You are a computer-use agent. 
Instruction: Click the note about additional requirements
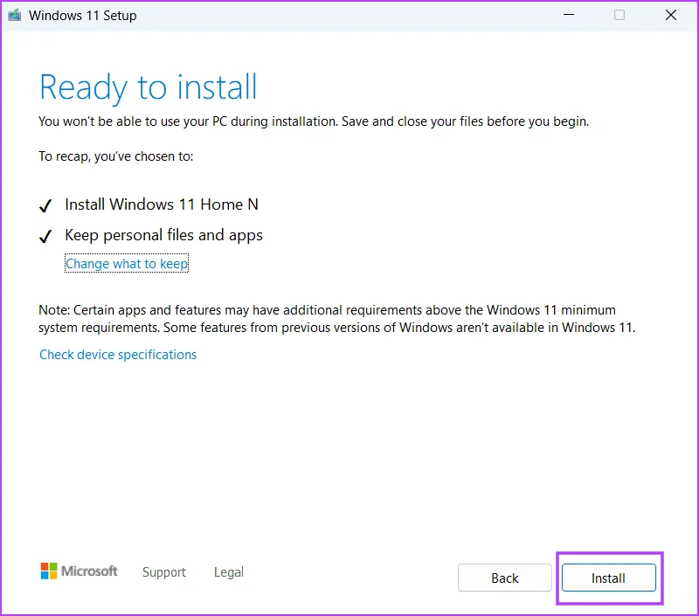click(x=336, y=319)
